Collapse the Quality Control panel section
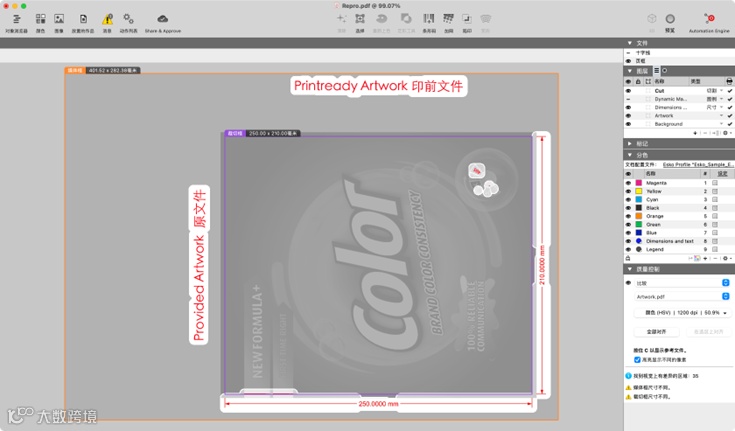 630,269
